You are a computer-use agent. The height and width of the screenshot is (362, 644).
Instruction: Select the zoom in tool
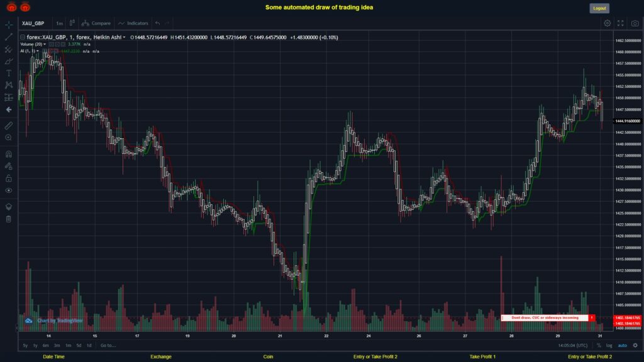9,138
